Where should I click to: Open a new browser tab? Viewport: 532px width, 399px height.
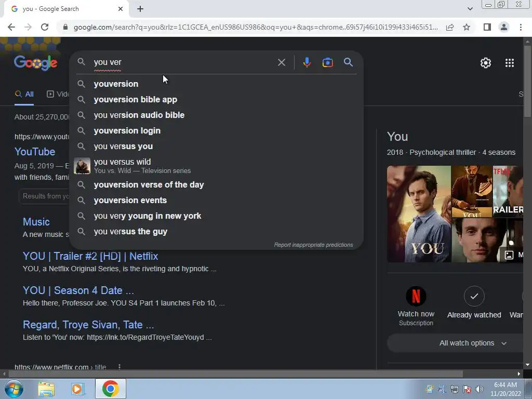[x=140, y=9]
